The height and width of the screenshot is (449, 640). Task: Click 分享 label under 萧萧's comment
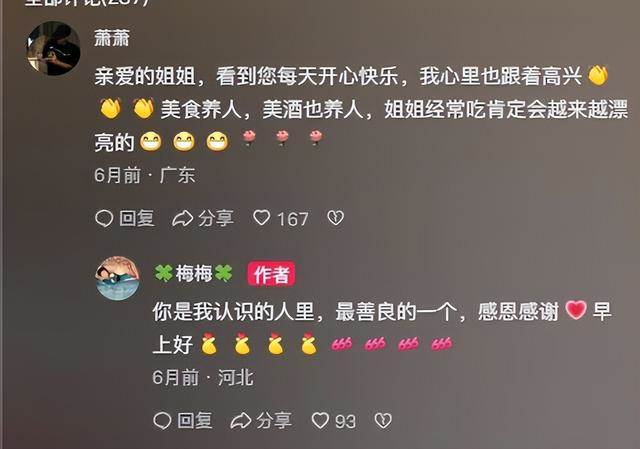(x=216, y=218)
